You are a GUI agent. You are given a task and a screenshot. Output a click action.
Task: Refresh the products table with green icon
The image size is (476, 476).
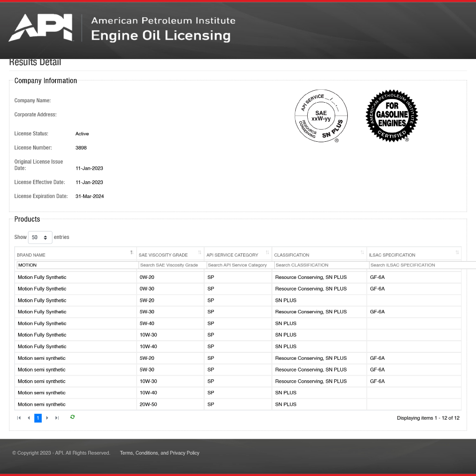[x=73, y=417]
